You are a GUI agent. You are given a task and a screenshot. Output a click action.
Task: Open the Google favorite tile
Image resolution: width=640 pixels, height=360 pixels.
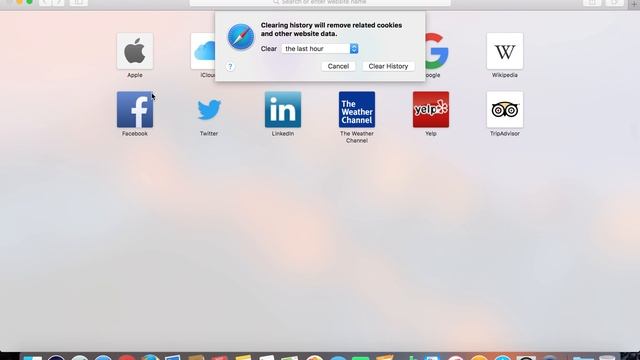(x=437, y=51)
